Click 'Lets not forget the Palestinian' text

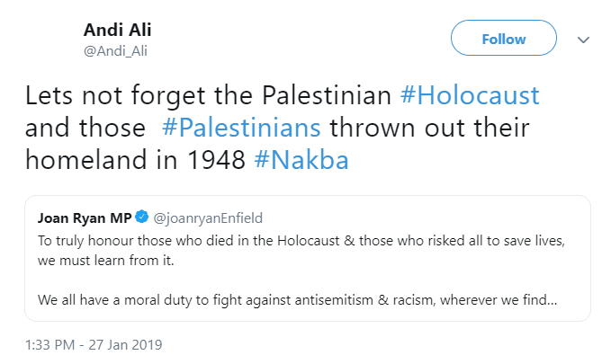[x=208, y=95]
